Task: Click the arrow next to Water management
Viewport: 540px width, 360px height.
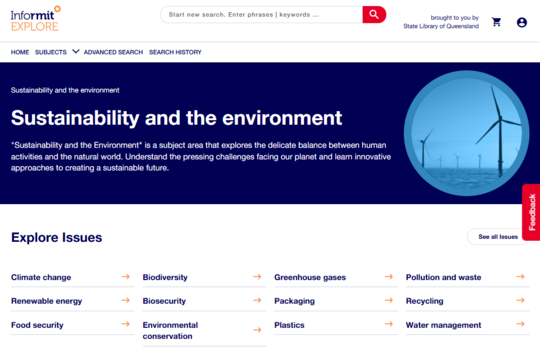Action: coord(520,324)
